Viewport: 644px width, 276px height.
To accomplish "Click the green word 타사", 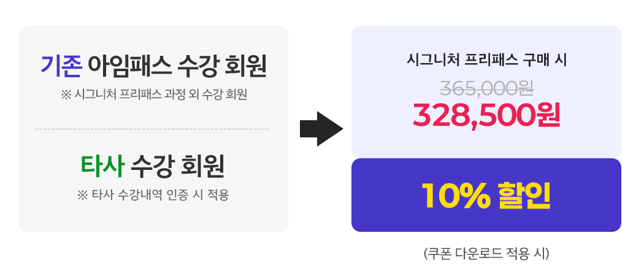I will coord(102,167).
